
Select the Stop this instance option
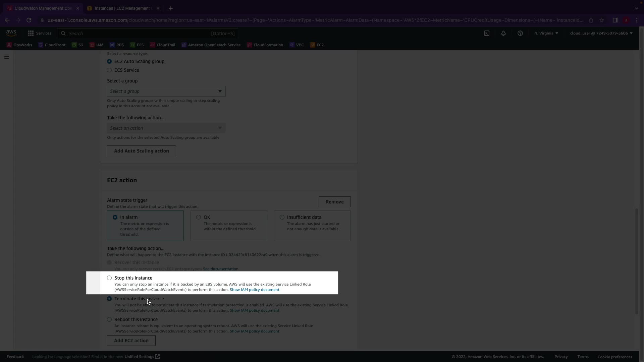109,278
